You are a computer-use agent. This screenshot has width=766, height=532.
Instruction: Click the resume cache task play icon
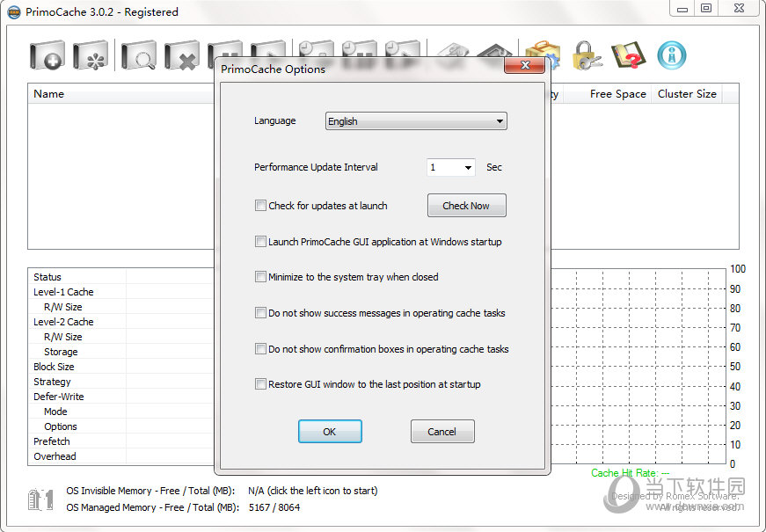pos(268,49)
